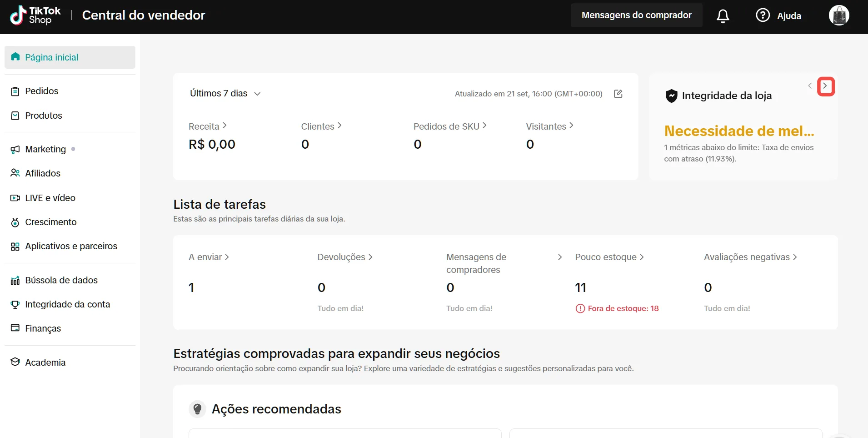
Task: Click Central do vendedor title
Action: pos(144,15)
